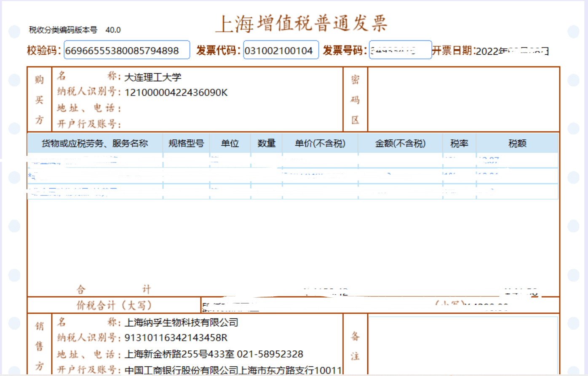Click the 校验码 input field

(x=126, y=51)
